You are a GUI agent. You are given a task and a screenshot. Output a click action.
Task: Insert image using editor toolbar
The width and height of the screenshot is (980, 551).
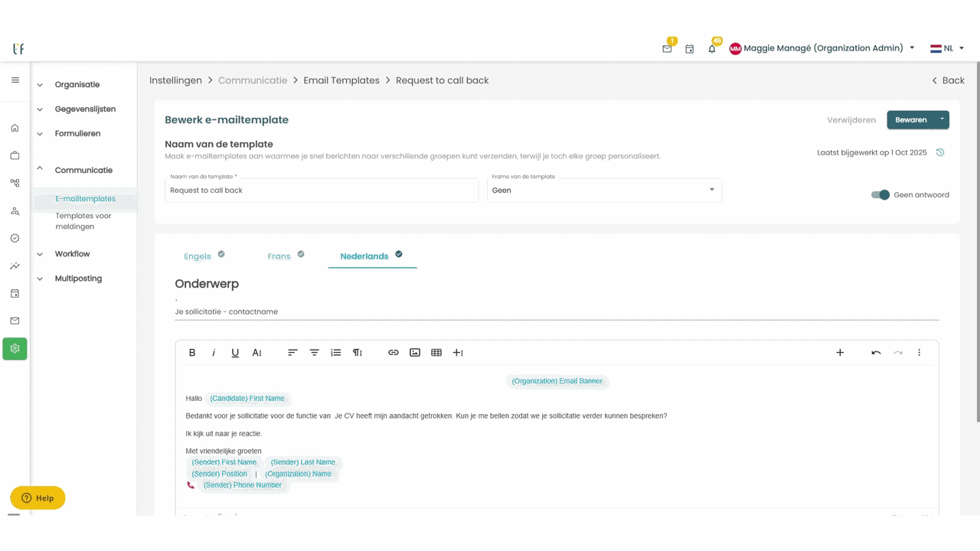coord(415,353)
